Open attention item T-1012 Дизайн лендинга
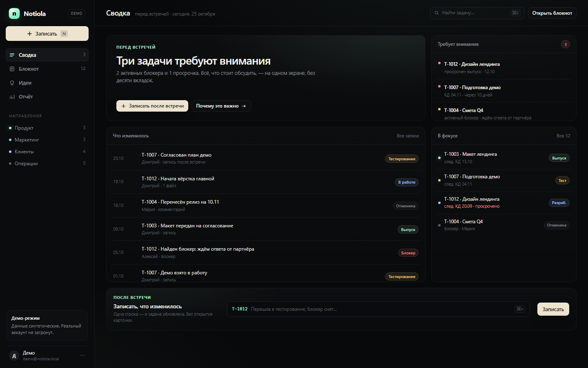 (x=504, y=67)
